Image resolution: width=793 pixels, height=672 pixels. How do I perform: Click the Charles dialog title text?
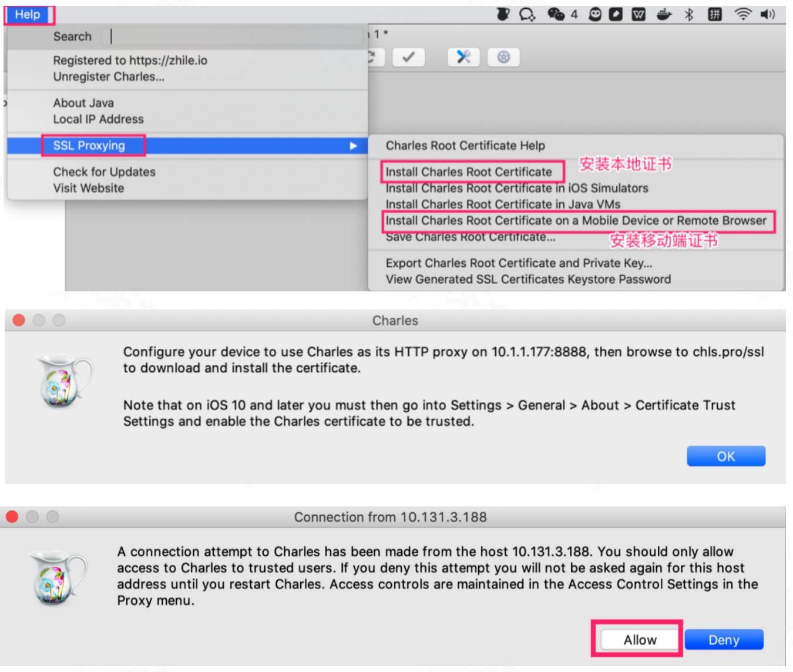click(395, 321)
